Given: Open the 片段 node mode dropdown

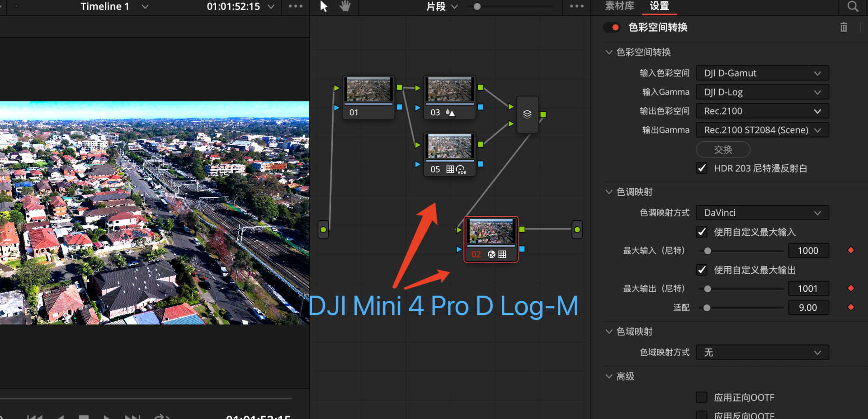Looking at the screenshot, I should (x=455, y=7).
